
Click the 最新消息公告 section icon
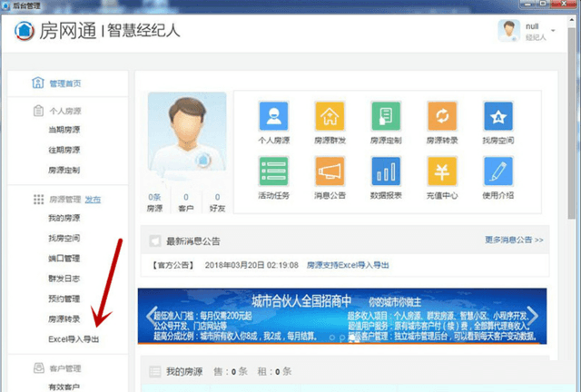point(155,241)
